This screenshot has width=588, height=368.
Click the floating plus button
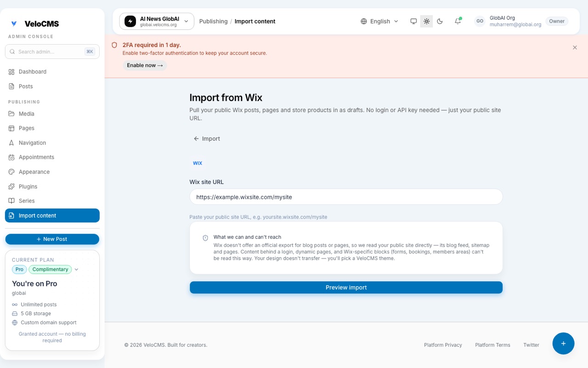[563, 344]
